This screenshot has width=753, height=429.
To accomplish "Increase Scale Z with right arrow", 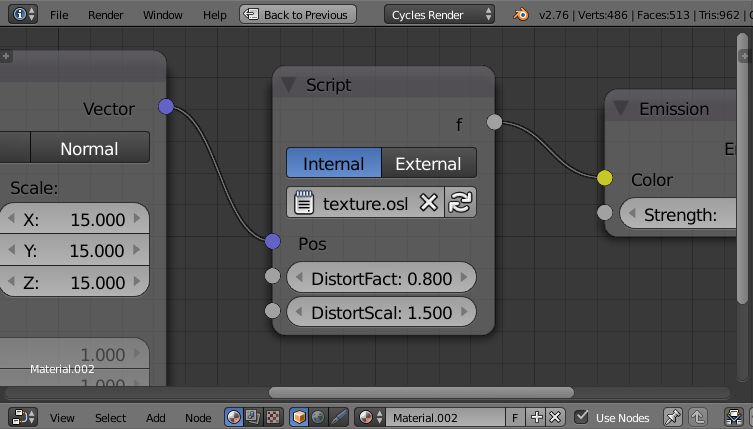I will 137,282.
